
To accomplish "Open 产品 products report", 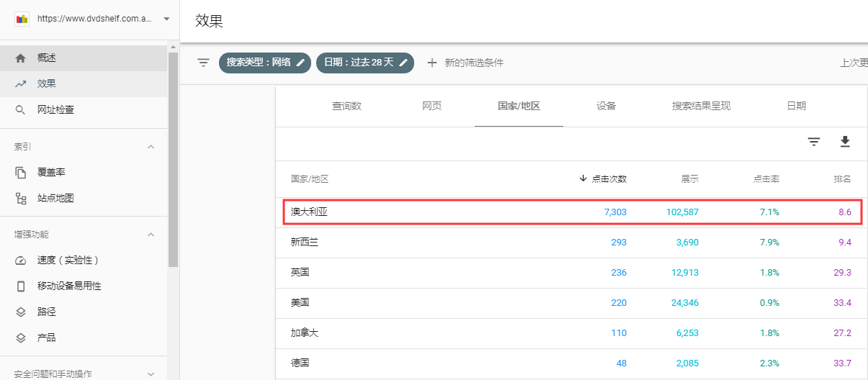I will [x=84, y=338].
